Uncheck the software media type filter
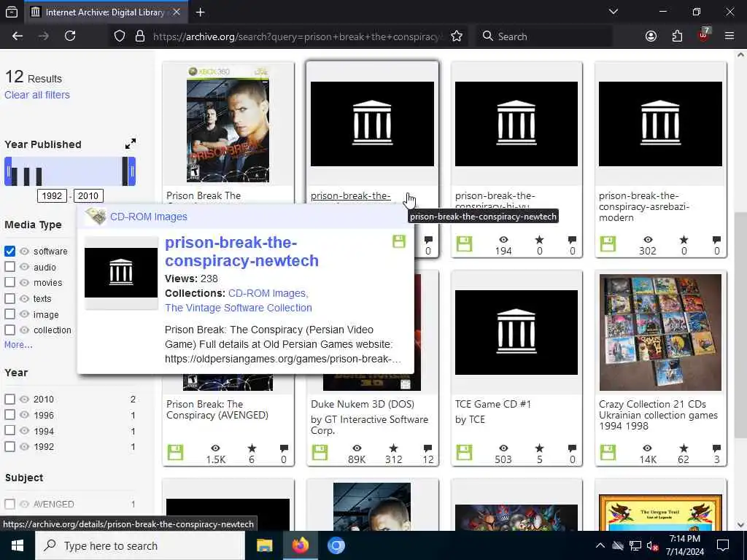 click(10, 251)
